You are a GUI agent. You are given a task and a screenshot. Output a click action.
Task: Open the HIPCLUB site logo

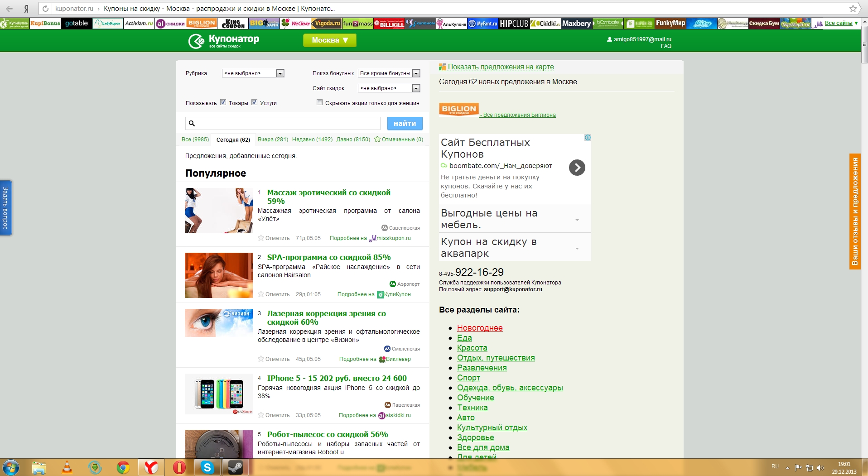(x=514, y=23)
